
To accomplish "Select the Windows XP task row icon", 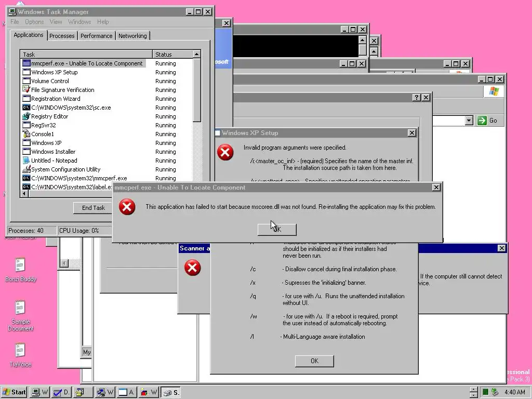I will pos(26,143).
